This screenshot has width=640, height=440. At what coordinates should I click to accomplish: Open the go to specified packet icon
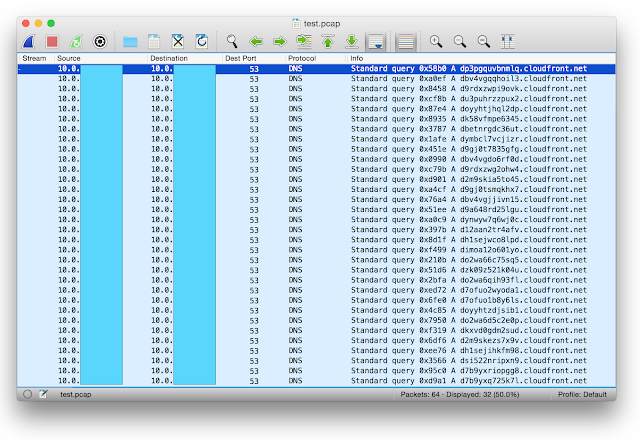[304, 41]
